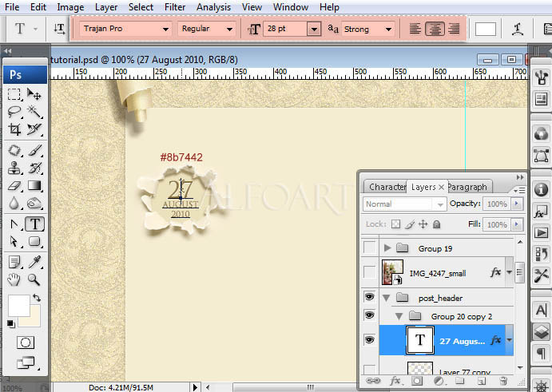Select the Horizontal Type tool
552x392 pixels.
(x=34, y=224)
